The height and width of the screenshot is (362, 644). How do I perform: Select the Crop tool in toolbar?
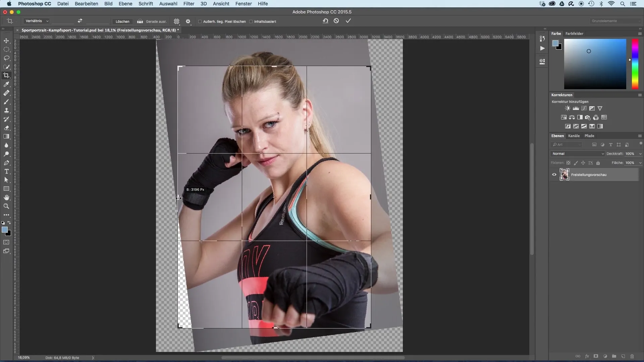click(6, 75)
